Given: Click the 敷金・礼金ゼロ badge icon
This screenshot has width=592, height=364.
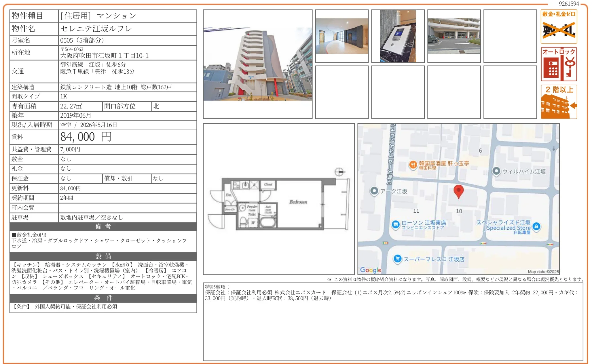Looking at the screenshot, I should point(559,26).
